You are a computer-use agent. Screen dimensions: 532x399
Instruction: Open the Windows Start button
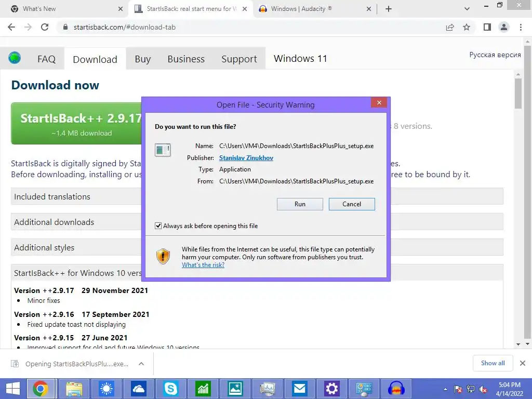tap(13, 389)
